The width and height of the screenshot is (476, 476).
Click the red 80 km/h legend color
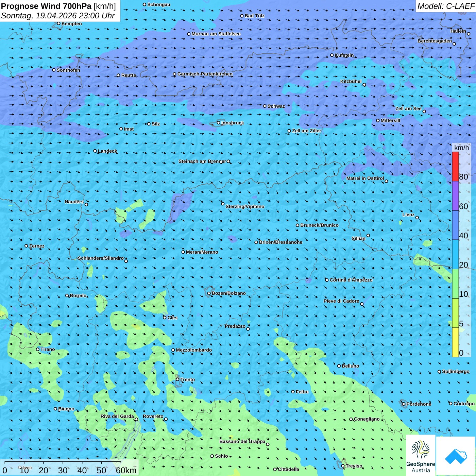pyautogui.click(x=455, y=166)
